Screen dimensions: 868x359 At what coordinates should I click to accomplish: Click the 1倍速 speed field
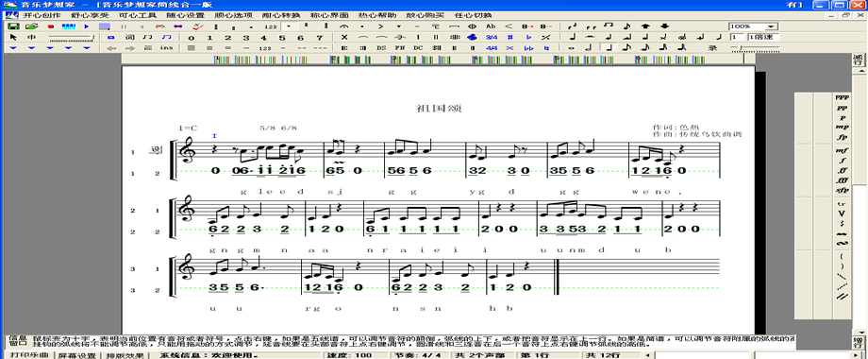pyautogui.click(x=763, y=37)
